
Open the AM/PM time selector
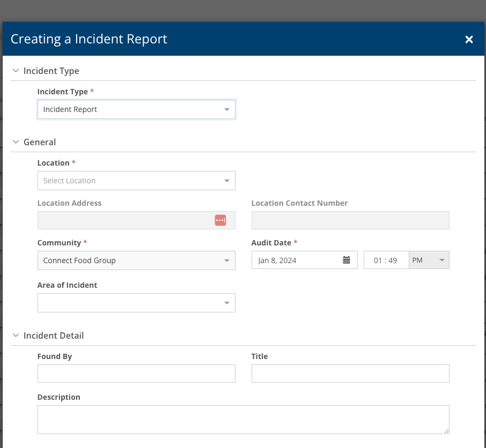pyautogui.click(x=429, y=260)
